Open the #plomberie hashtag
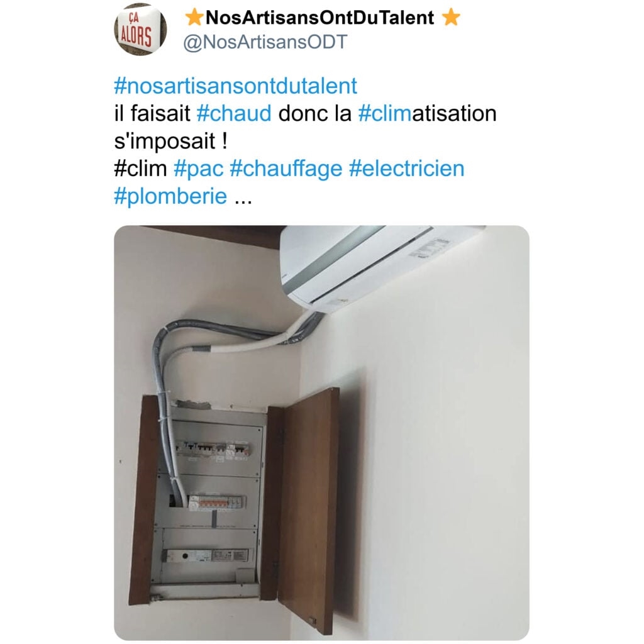 (170, 196)
